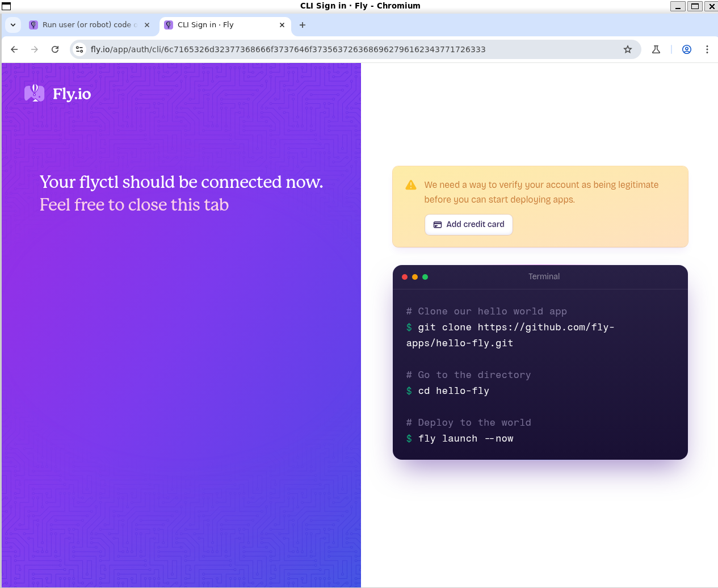Open the browser profile menu
The image size is (718, 588).
pos(687,49)
